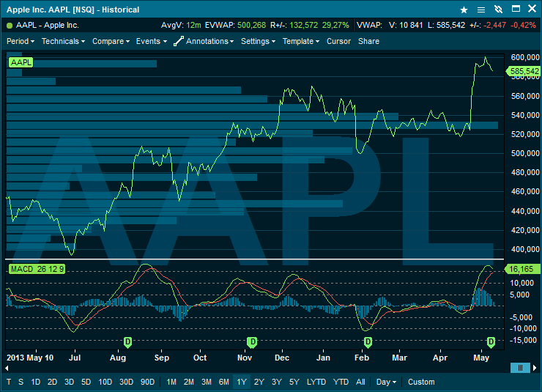Select the 1Y time range

coord(241,382)
